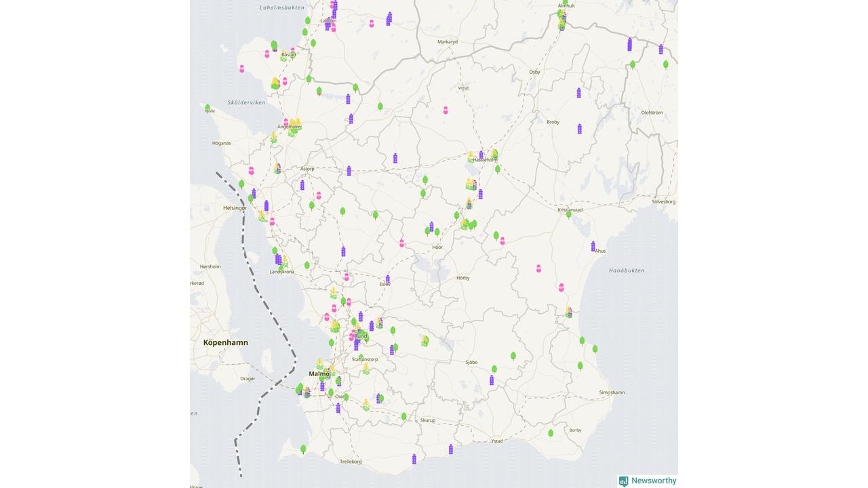Select the purple marker just north of Åhus

[x=593, y=246]
